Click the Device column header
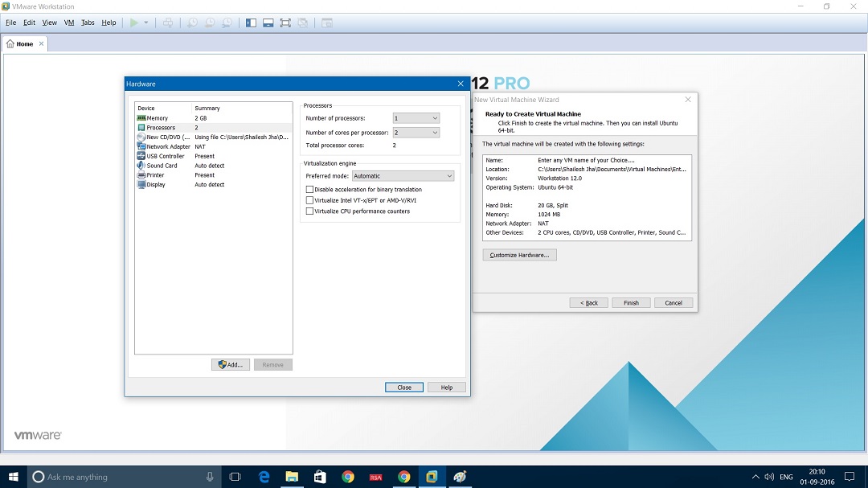Viewport: 868px width, 488px height. click(163, 108)
